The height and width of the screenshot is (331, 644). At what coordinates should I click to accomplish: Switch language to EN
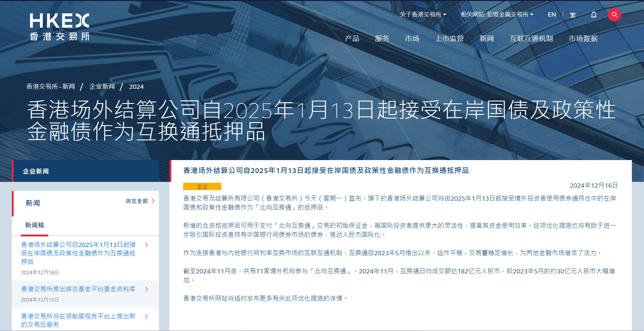pos(552,14)
